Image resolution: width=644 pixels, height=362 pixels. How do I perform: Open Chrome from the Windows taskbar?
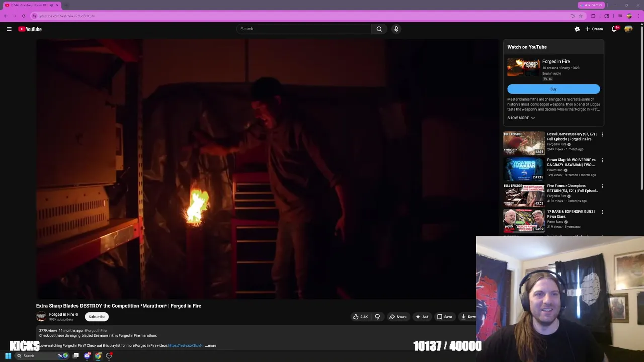pyautogui.click(x=98, y=356)
